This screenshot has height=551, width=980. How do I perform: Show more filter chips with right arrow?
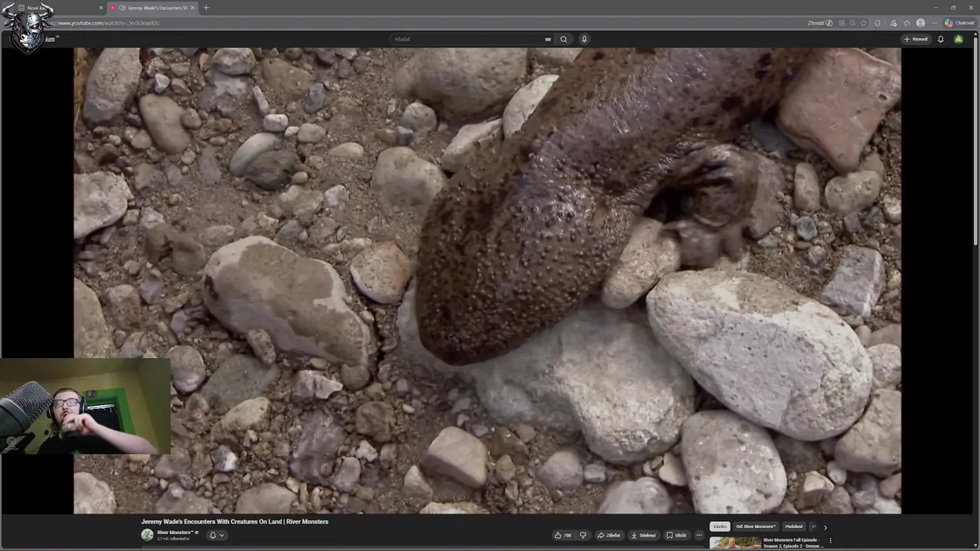[x=825, y=527]
